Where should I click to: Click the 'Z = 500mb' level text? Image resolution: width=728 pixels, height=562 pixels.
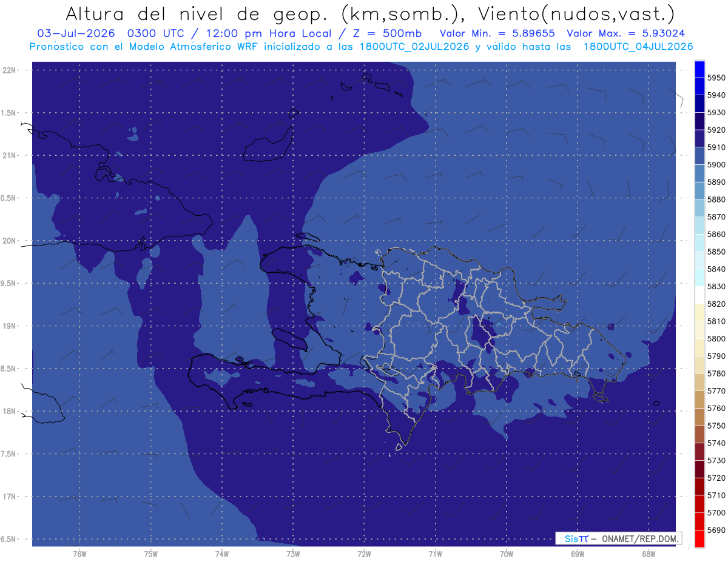click(x=387, y=33)
